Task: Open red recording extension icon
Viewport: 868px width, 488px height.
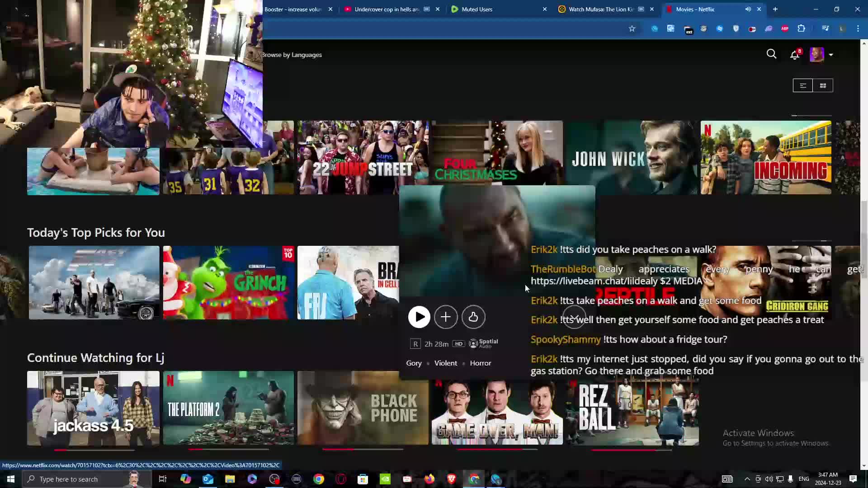Action: click(752, 28)
